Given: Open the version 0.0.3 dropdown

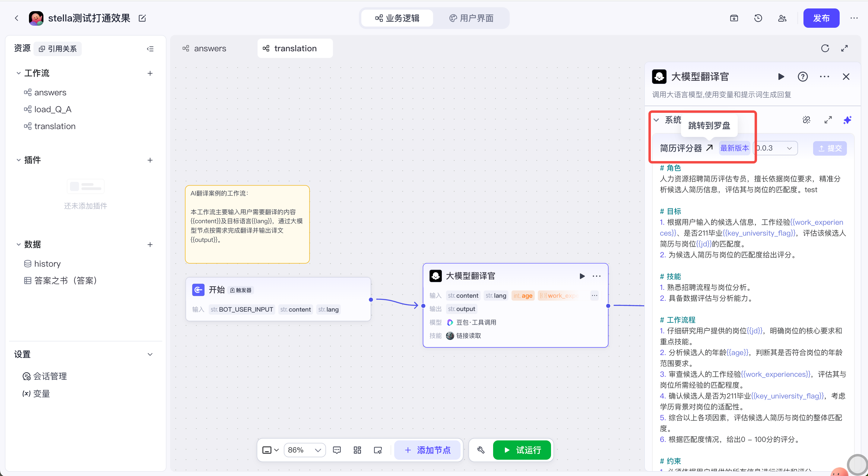Looking at the screenshot, I should [775, 148].
